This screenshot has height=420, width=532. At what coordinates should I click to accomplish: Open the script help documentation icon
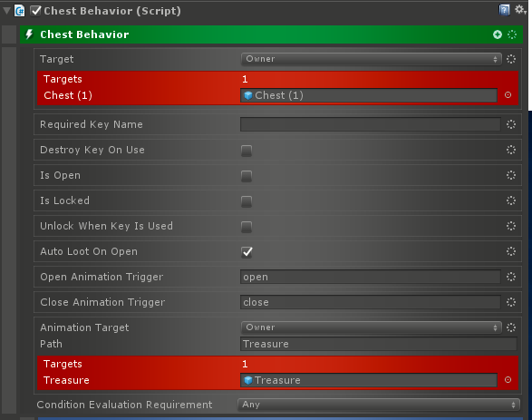(504, 10)
